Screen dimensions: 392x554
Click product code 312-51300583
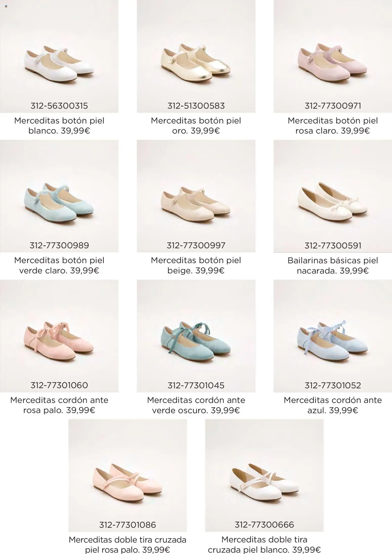(x=196, y=106)
